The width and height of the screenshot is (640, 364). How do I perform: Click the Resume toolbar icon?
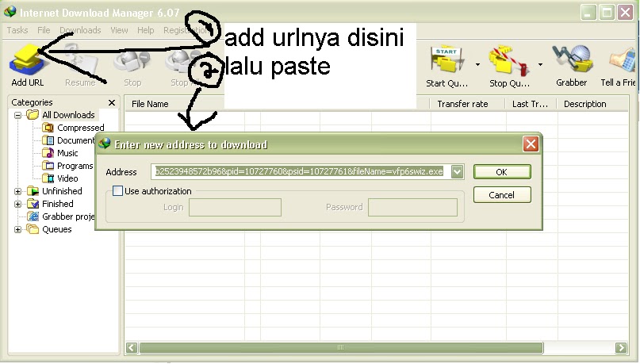tap(80, 65)
